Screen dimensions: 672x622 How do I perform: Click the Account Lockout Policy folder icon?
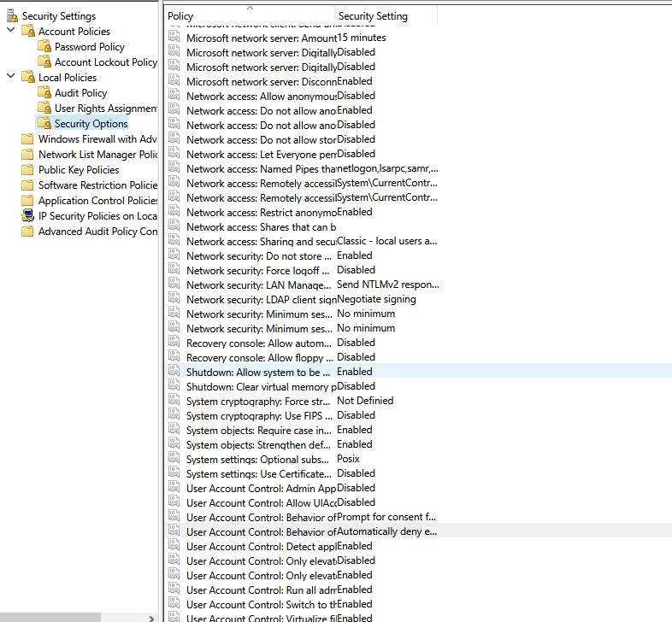44,62
